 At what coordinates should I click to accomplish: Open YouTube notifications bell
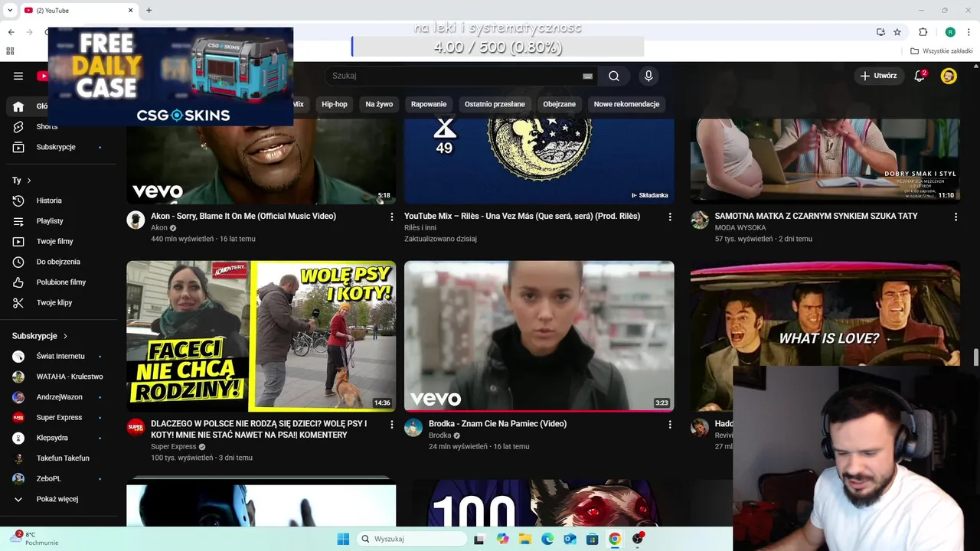920,76
